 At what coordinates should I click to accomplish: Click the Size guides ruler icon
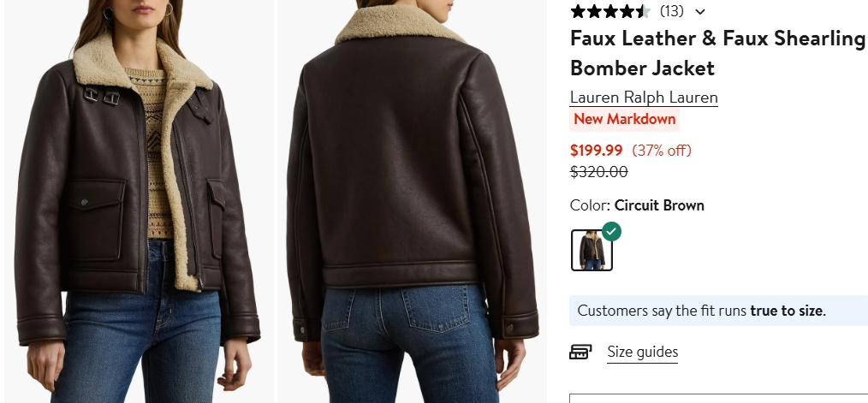(x=580, y=352)
